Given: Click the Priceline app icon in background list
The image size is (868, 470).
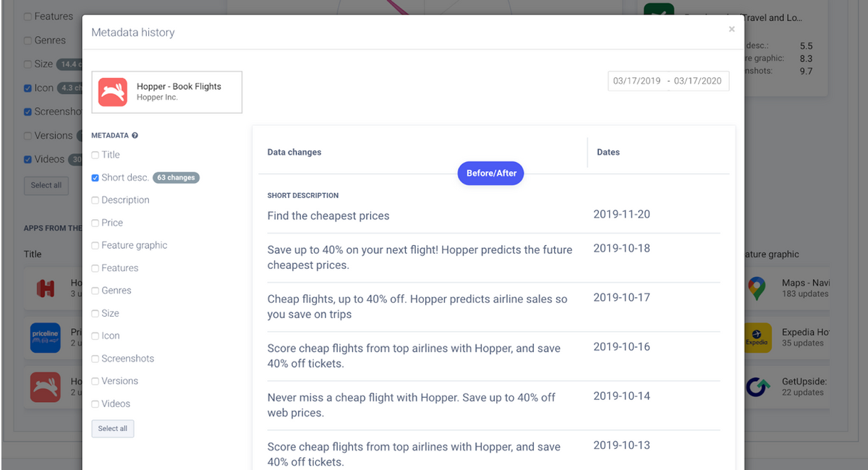Looking at the screenshot, I should (45, 338).
